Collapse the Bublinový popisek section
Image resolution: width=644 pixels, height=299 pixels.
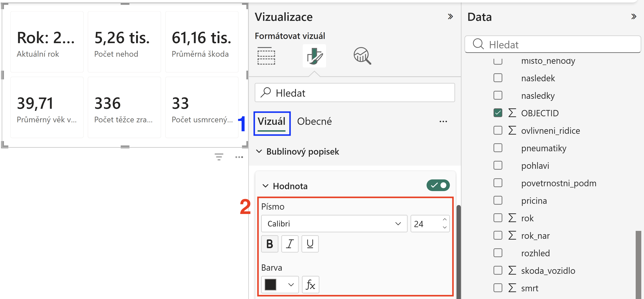[259, 151]
